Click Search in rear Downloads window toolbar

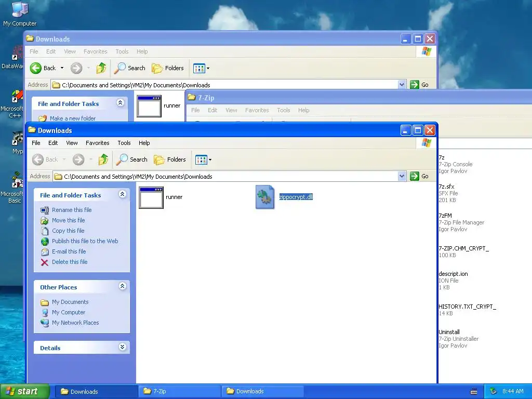coord(129,68)
